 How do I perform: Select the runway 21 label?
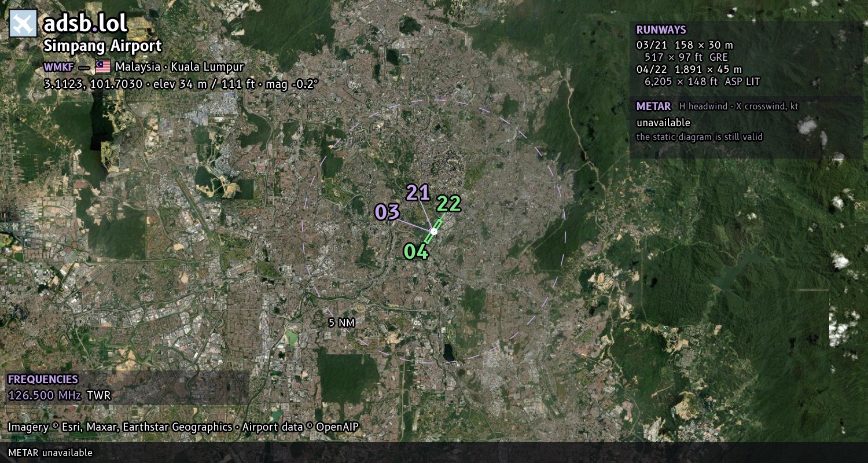tap(418, 192)
